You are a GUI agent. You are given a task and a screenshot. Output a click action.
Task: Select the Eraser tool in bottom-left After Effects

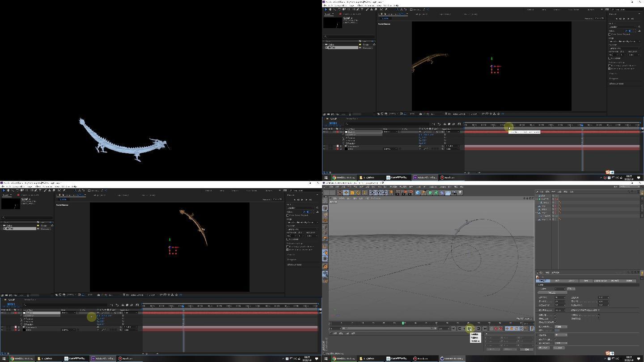(x=54, y=190)
